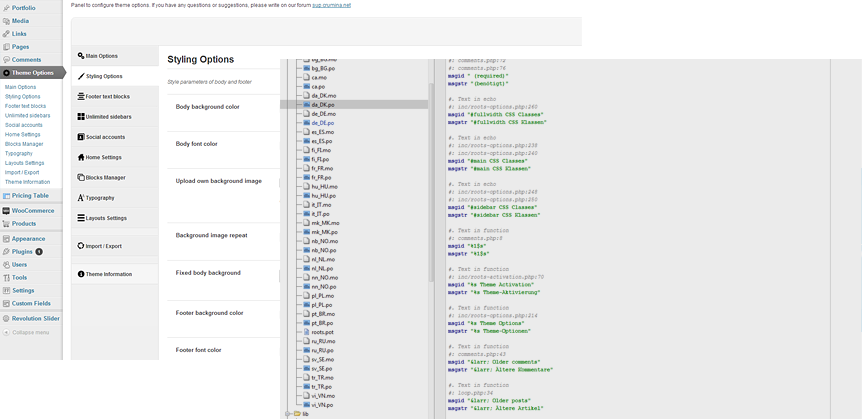The image size is (862, 419).
Task: Select the Unlimited sidebars icon
Action: click(81, 117)
